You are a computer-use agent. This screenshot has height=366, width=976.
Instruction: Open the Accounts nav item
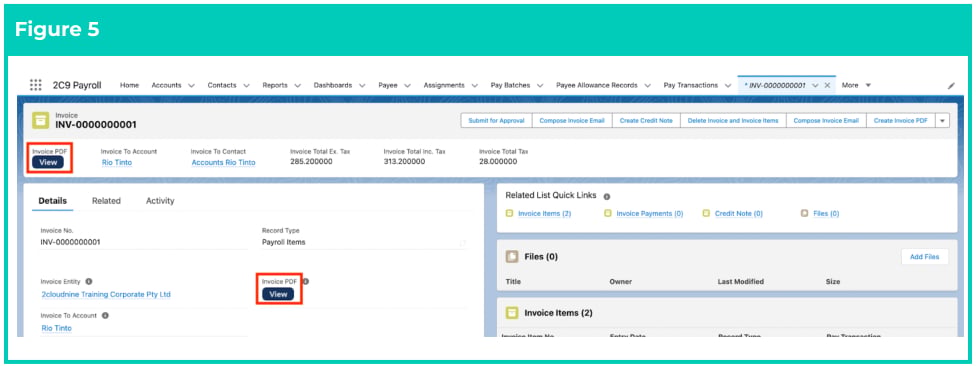[166, 85]
